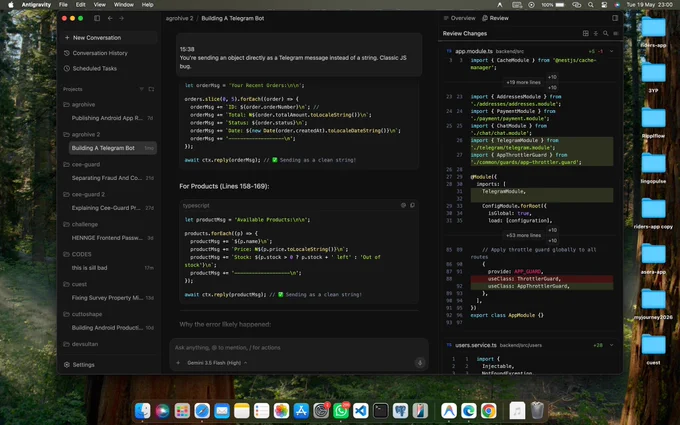Select the Rippllflow desktop folder

(654, 121)
